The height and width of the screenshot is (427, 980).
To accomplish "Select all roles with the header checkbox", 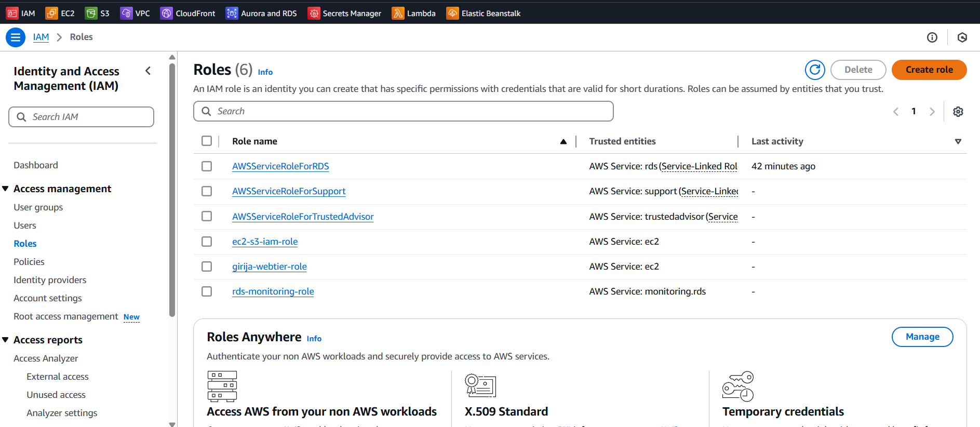I will [207, 141].
